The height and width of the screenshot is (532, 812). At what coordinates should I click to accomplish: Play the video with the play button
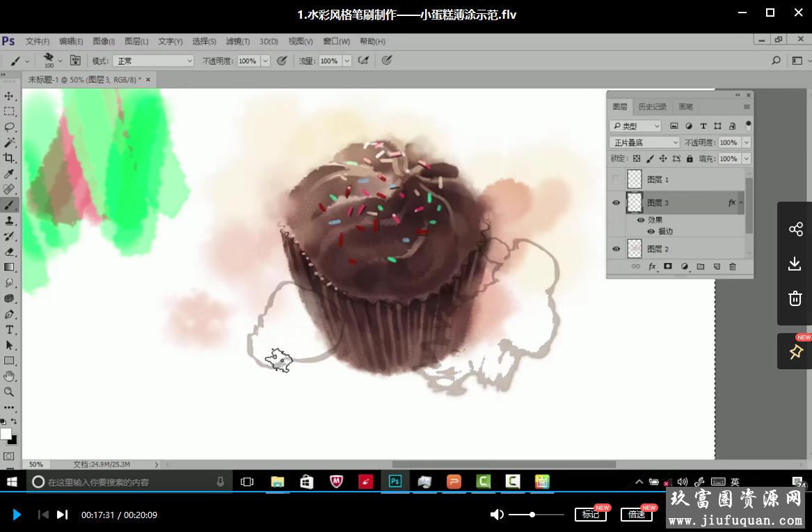click(x=17, y=515)
